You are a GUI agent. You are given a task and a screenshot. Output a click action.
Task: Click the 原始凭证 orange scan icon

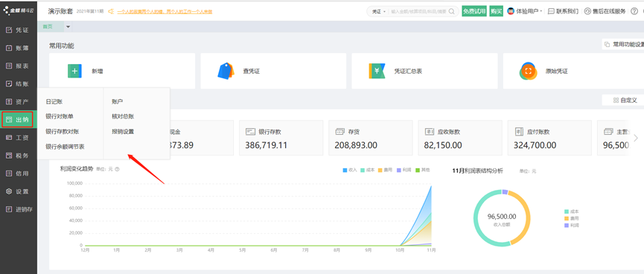pos(528,71)
